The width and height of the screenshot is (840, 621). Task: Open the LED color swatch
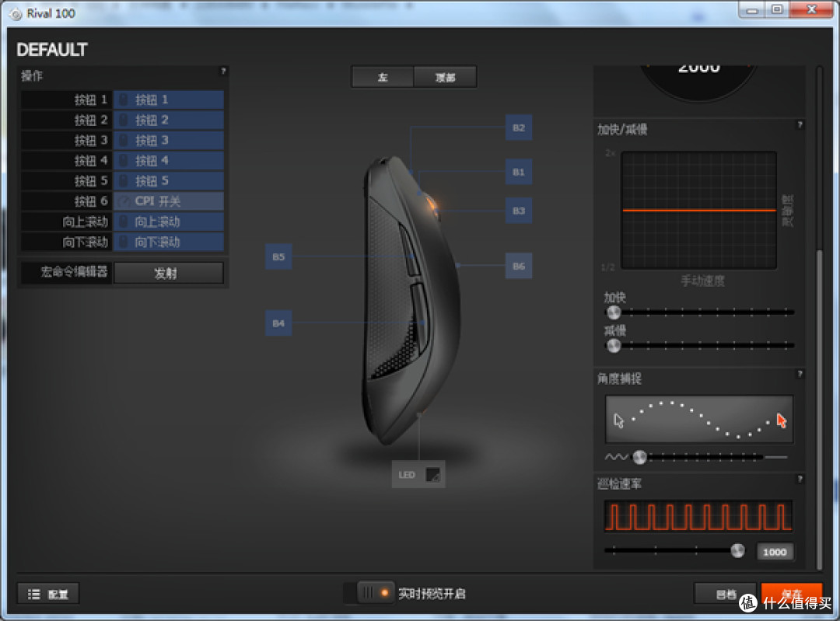pos(432,474)
